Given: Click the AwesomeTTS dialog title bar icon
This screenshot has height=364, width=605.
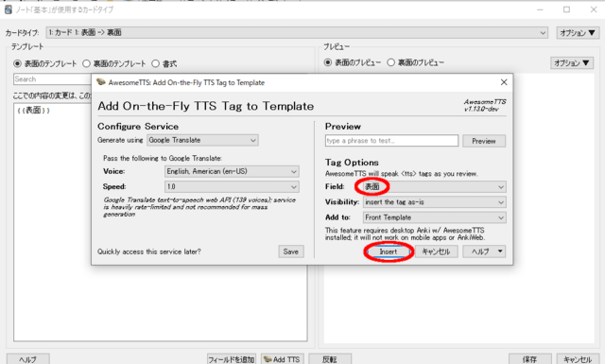Looking at the screenshot, I should (101, 82).
